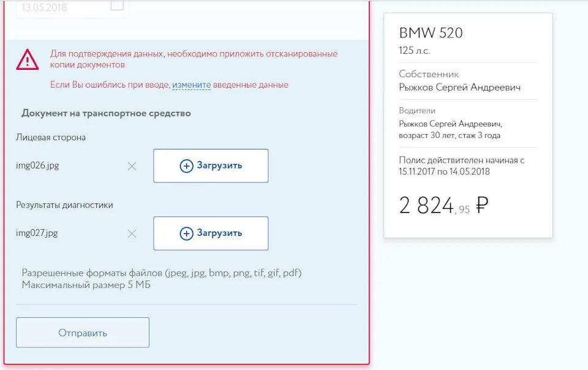
Task: Click the ruble currency sign
Action: [482, 205]
